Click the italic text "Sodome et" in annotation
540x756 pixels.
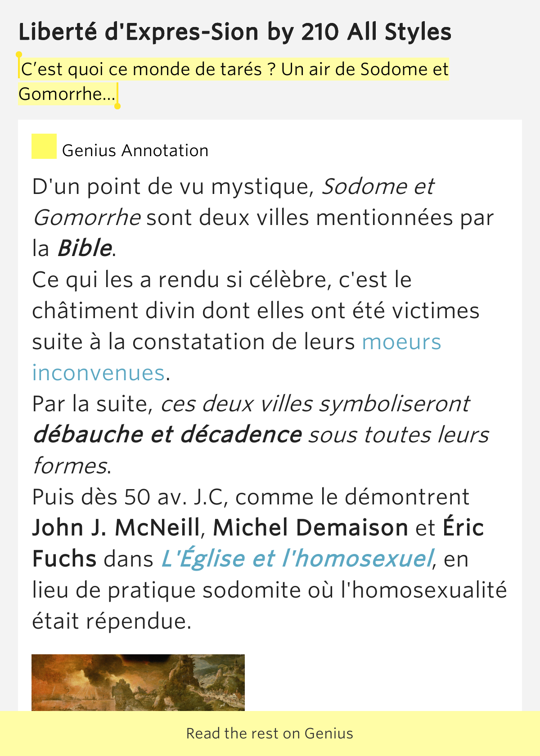[x=378, y=187]
